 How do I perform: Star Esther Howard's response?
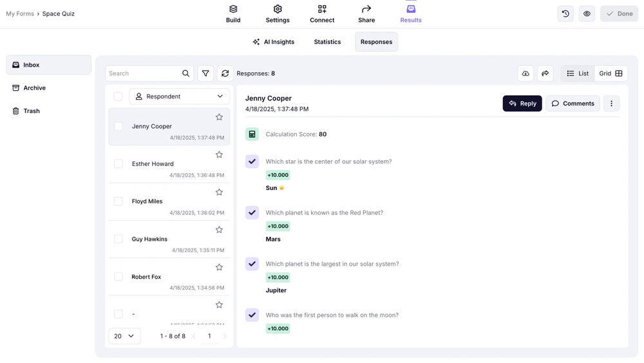click(219, 154)
